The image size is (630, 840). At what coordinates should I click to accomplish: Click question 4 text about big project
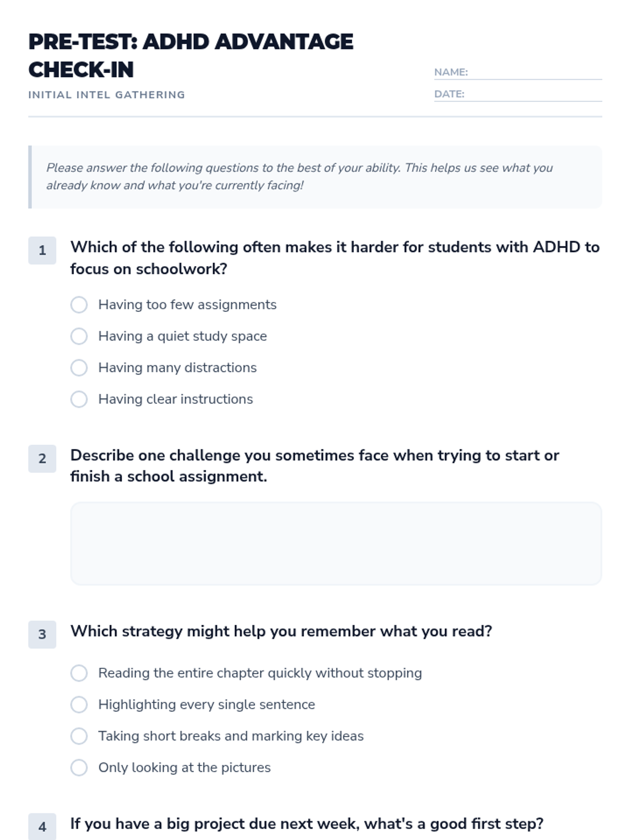point(307,824)
